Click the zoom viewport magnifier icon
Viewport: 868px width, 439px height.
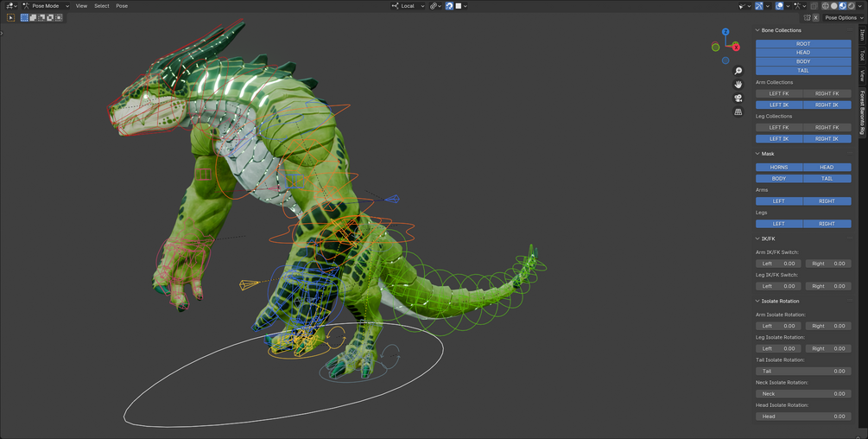738,71
